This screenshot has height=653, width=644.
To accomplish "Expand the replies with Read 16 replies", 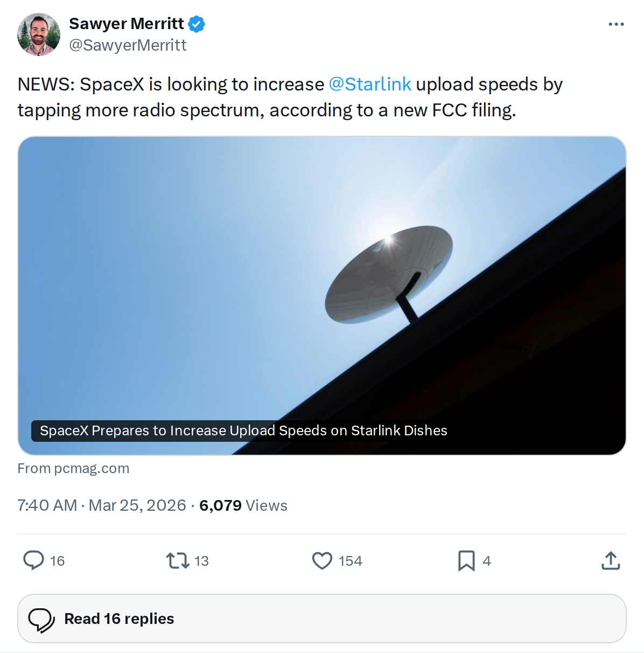I will point(118,619).
